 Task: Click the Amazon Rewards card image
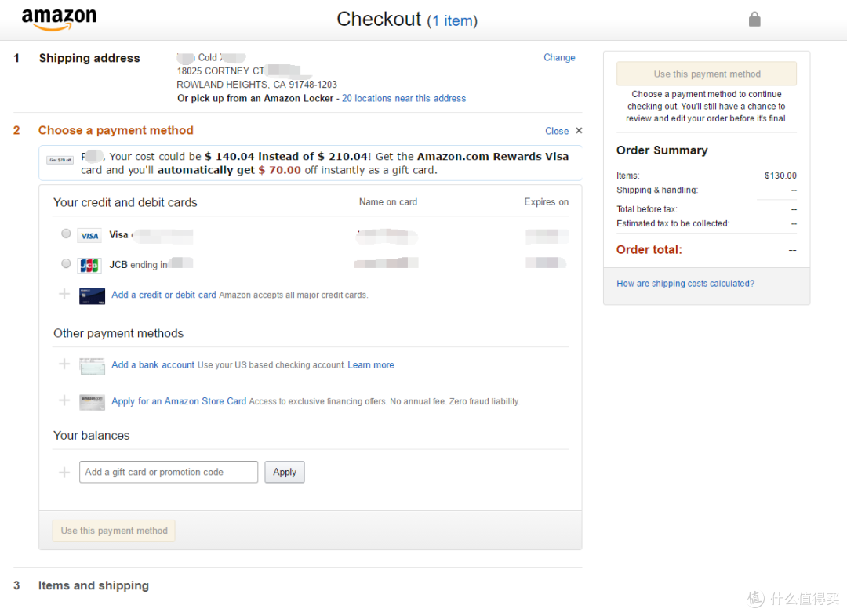coord(92,296)
